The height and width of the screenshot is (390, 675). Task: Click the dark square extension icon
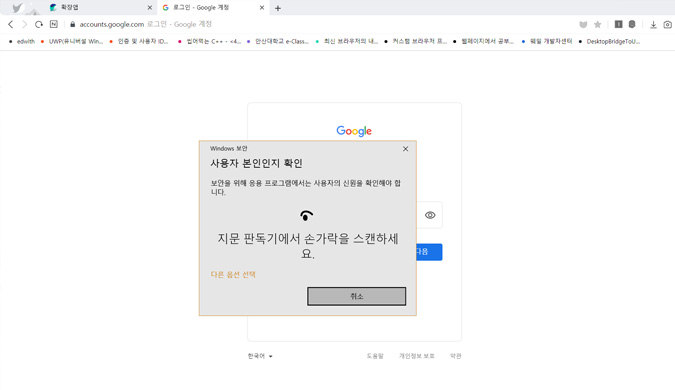[x=619, y=24]
